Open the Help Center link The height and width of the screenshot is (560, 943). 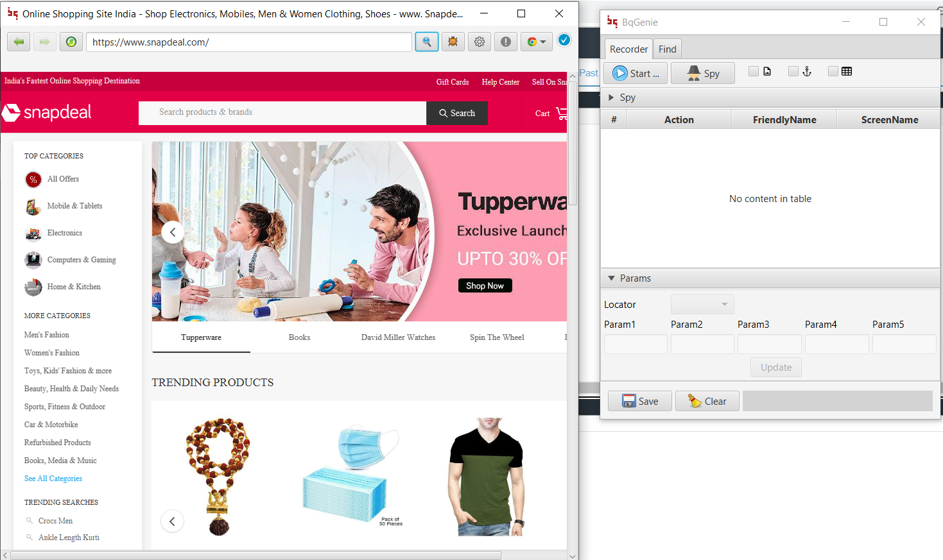(501, 82)
